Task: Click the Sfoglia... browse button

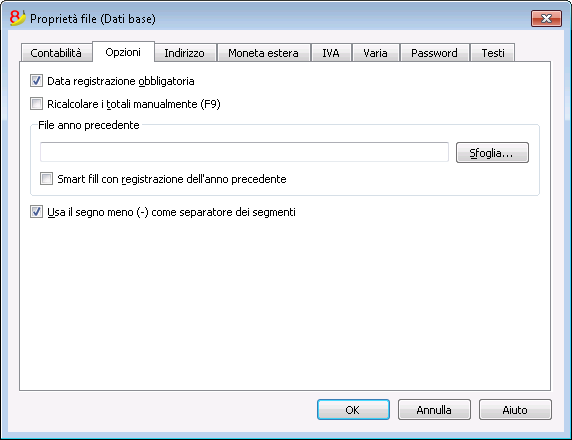Action: click(x=492, y=153)
